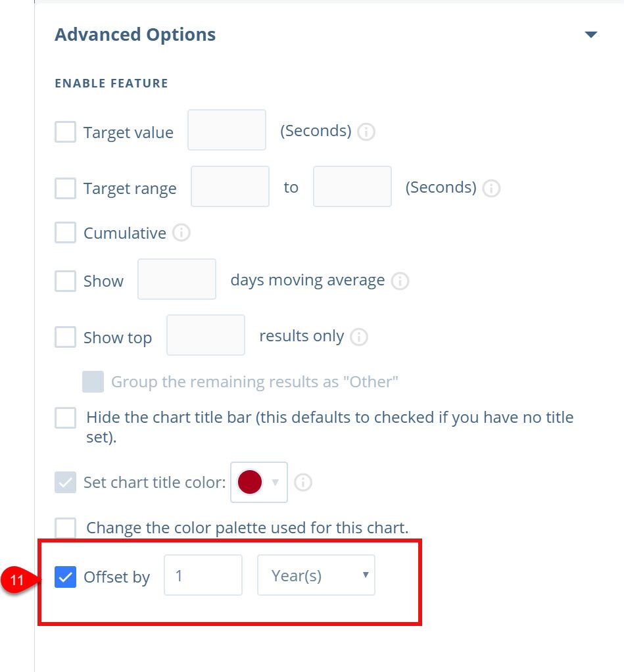
Task: Check Hide the chart title bar option
Action: [65, 418]
